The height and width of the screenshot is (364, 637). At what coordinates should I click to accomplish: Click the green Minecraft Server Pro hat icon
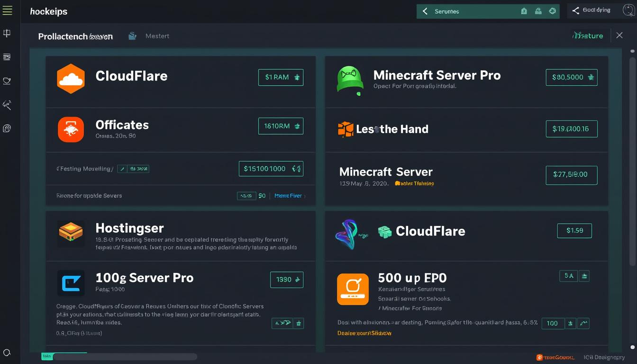pyautogui.click(x=350, y=80)
